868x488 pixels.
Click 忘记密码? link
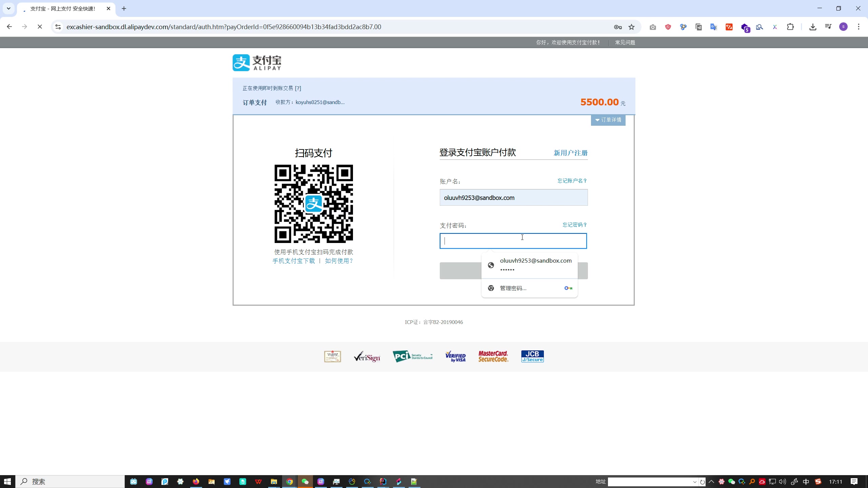click(574, 225)
